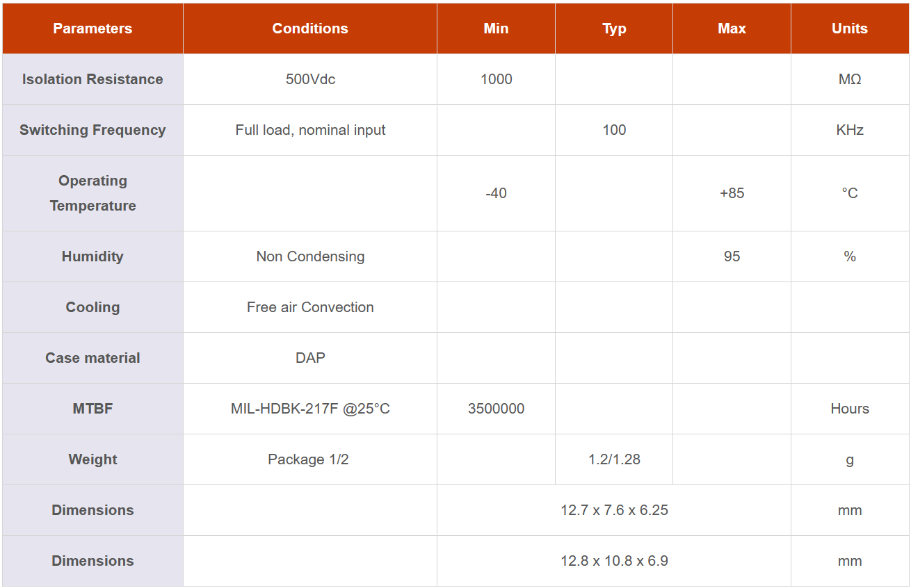
Task: Click the Max column header
Action: click(732, 28)
